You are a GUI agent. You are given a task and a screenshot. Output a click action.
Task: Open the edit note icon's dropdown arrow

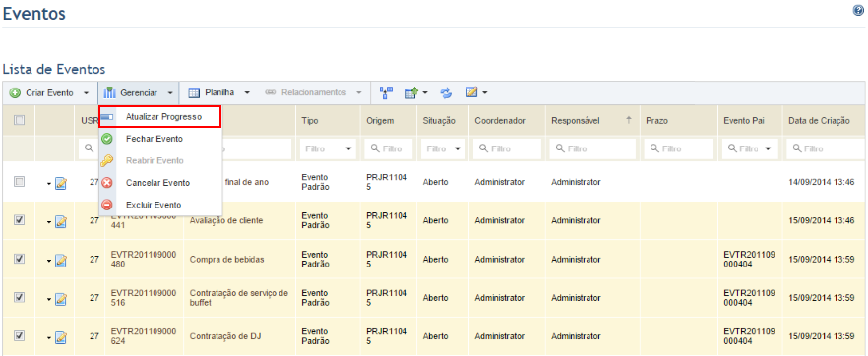coord(485,93)
